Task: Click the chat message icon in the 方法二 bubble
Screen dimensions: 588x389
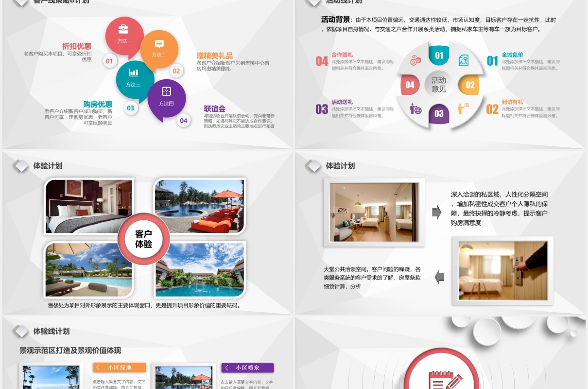Action: (x=159, y=44)
